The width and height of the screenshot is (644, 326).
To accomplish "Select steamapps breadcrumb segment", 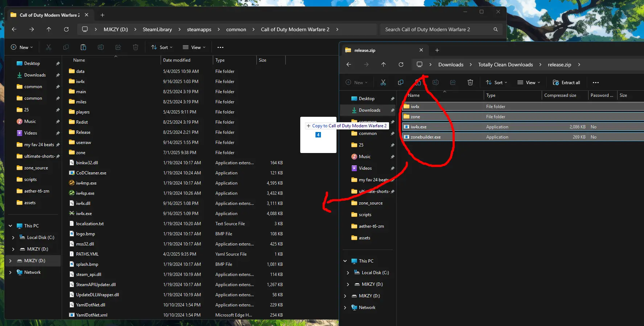I will click(x=199, y=29).
